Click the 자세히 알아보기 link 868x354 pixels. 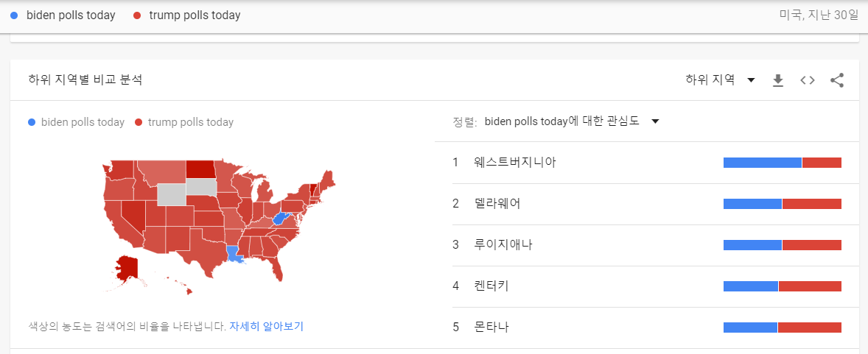pos(266,326)
